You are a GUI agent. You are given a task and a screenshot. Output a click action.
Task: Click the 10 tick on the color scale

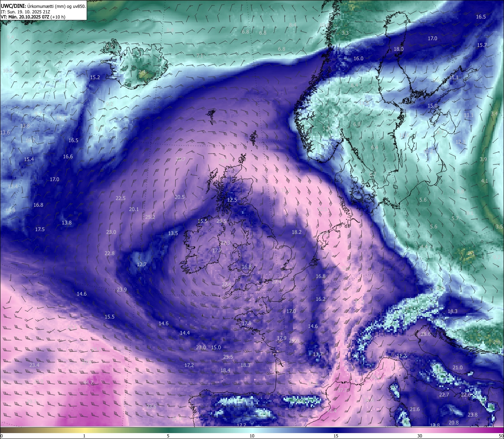252,436
